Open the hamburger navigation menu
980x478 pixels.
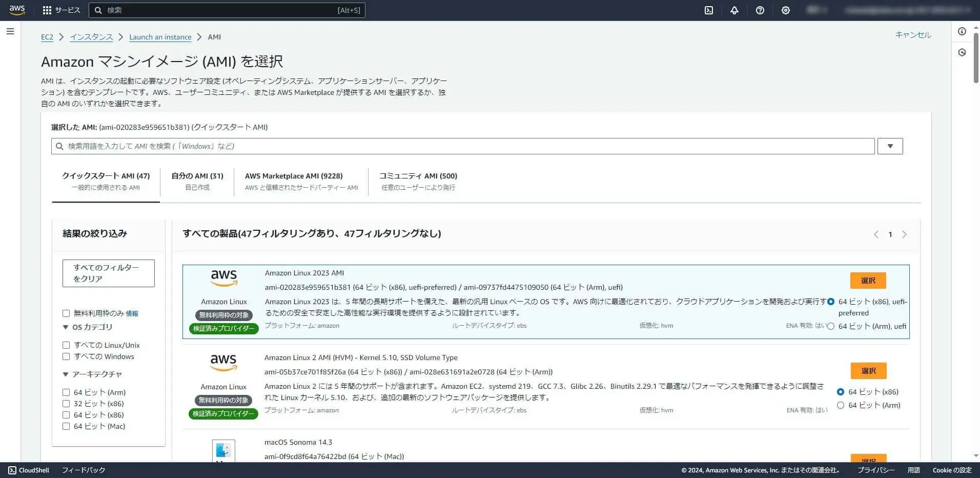pos(10,32)
